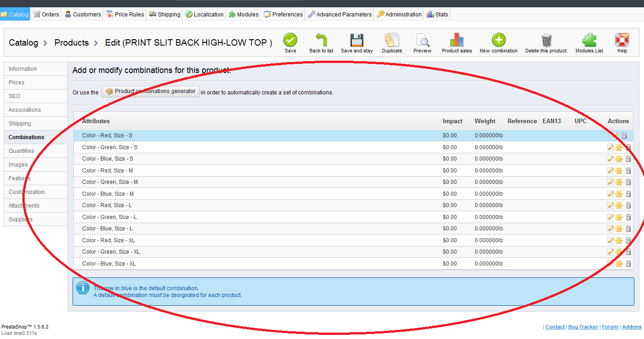Duplicate this product via the toolbar

392,40
